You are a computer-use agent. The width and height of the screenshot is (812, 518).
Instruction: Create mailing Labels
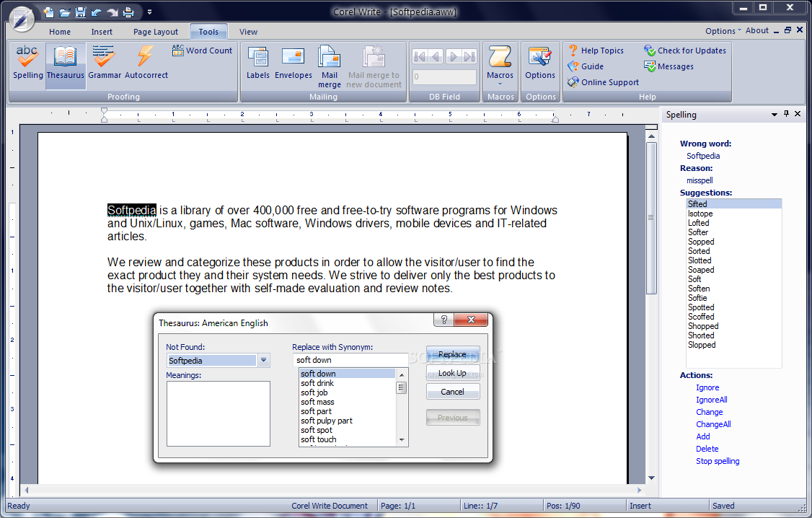(258, 63)
